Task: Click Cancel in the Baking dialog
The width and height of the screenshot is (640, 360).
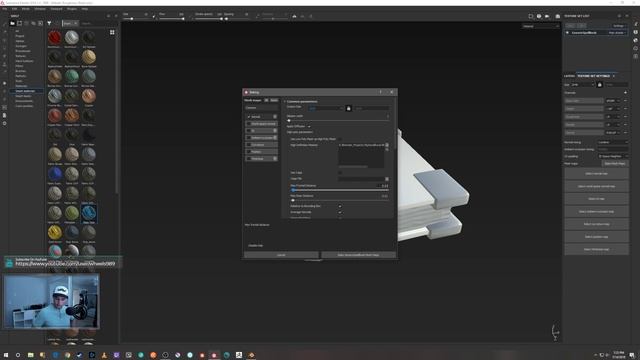Action: (x=281, y=255)
